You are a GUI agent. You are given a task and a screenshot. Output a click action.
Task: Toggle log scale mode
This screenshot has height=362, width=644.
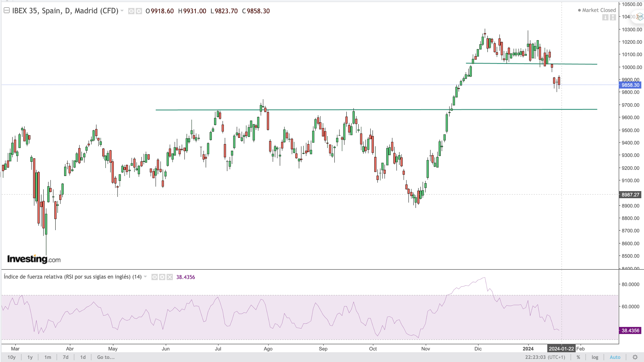coord(595,357)
